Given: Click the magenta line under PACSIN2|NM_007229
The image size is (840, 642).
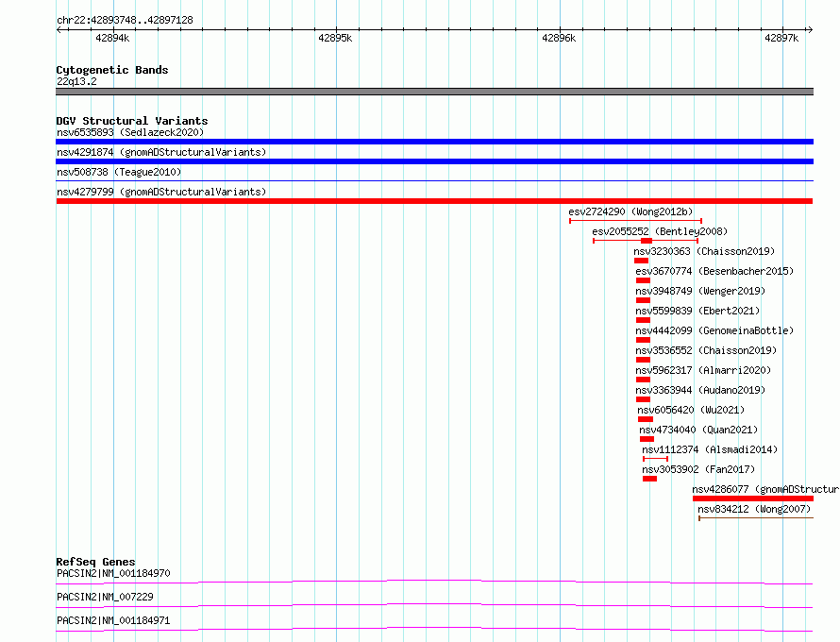Looking at the screenshot, I should pos(434,605).
